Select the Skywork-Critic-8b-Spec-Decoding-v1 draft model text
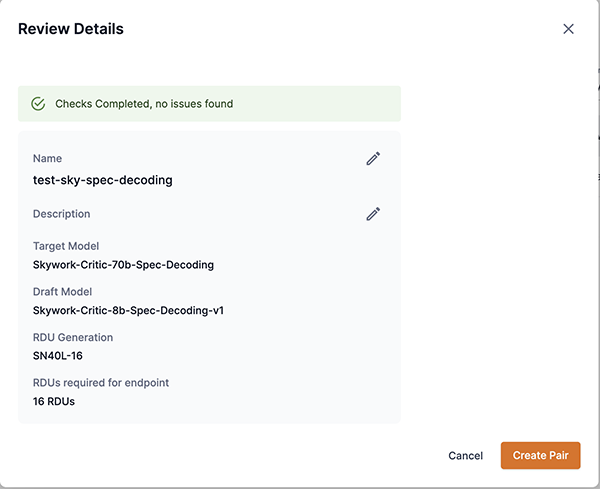Viewport: 600px width, 489px height. click(x=128, y=310)
